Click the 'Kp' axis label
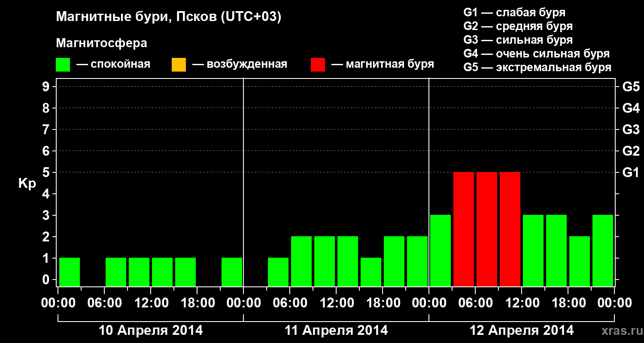 (x=27, y=184)
